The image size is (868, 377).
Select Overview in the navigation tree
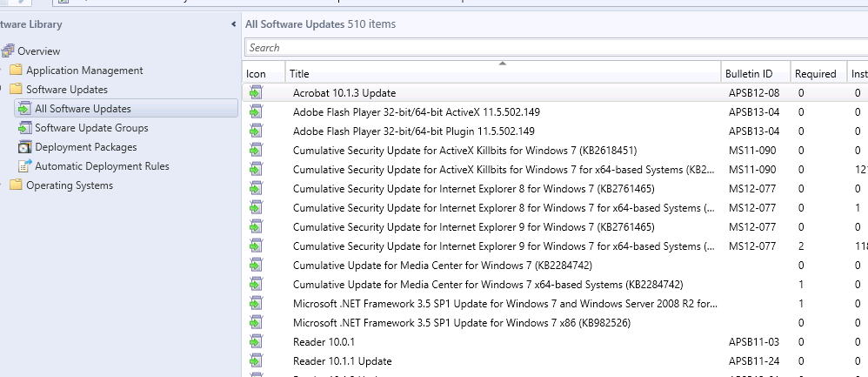tap(39, 51)
